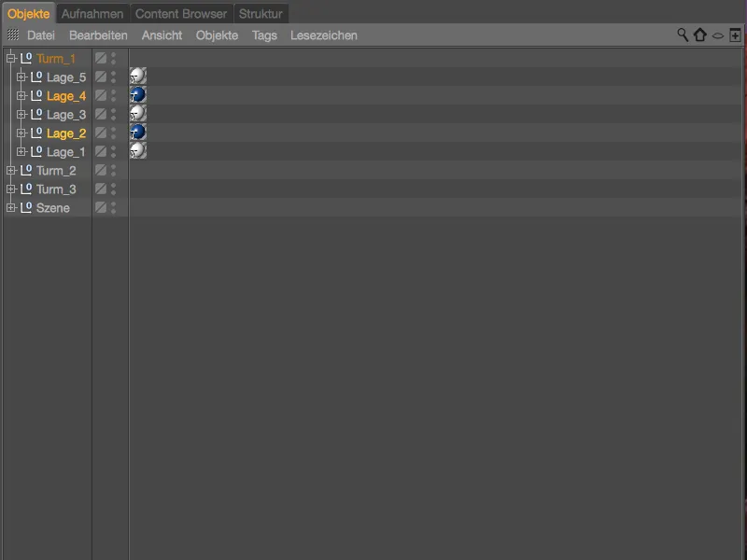Open the Tags menu
This screenshot has height=560, width=747.
point(264,35)
